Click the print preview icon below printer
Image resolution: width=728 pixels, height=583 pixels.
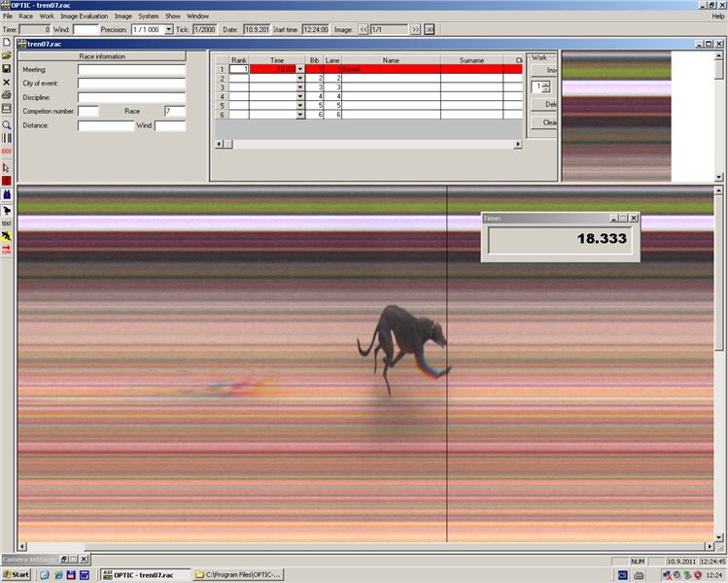(x=7, y=109)
